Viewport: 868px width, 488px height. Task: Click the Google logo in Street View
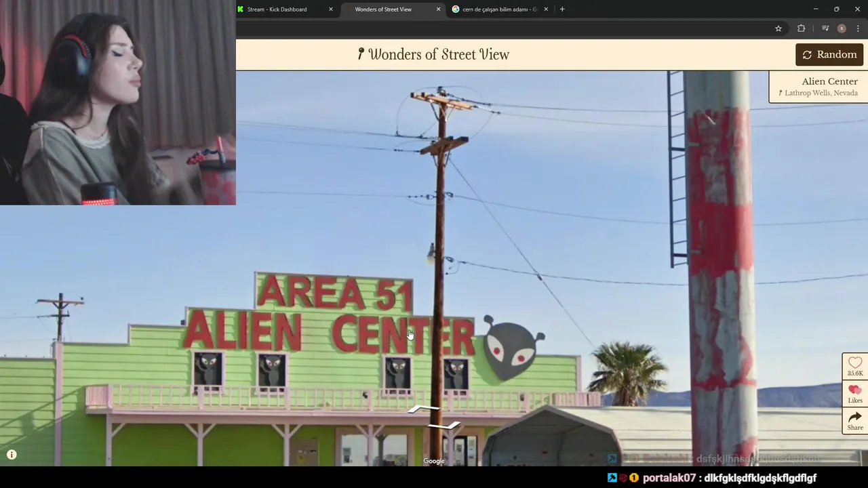[x=434, y=461]
